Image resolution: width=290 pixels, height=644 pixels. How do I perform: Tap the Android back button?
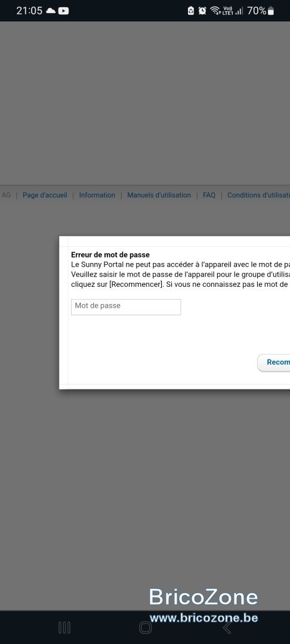pyautogui.click(x=226, y=627)
